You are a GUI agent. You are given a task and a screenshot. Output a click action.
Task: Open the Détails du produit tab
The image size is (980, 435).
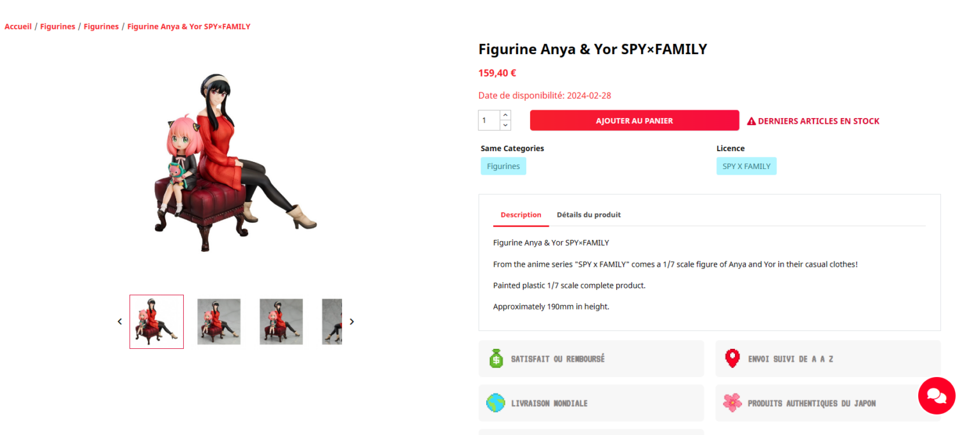[x=588, y=215]
